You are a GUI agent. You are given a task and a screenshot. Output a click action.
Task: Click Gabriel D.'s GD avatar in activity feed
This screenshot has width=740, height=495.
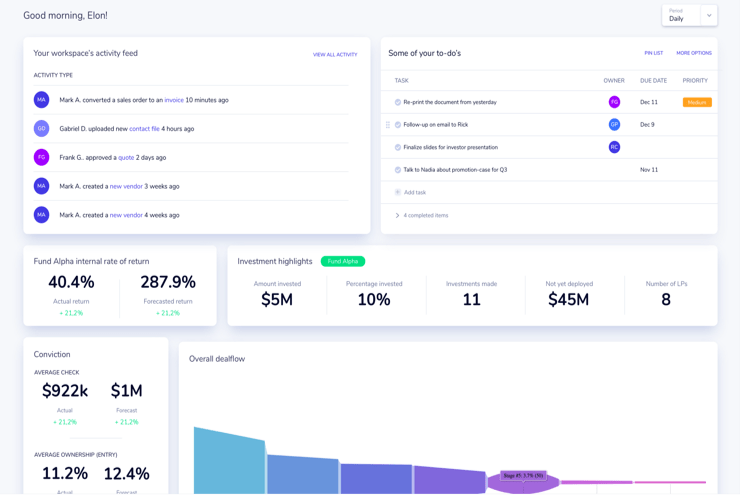tap(41, 128)
